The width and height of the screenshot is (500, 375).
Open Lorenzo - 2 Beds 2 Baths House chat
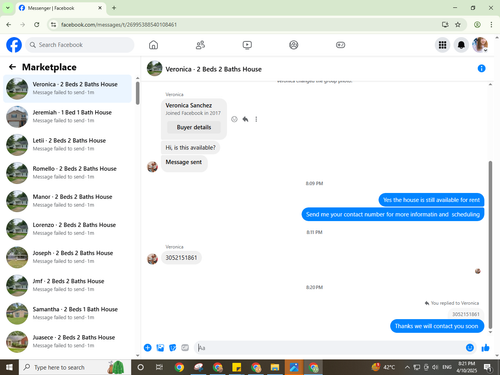67,229
